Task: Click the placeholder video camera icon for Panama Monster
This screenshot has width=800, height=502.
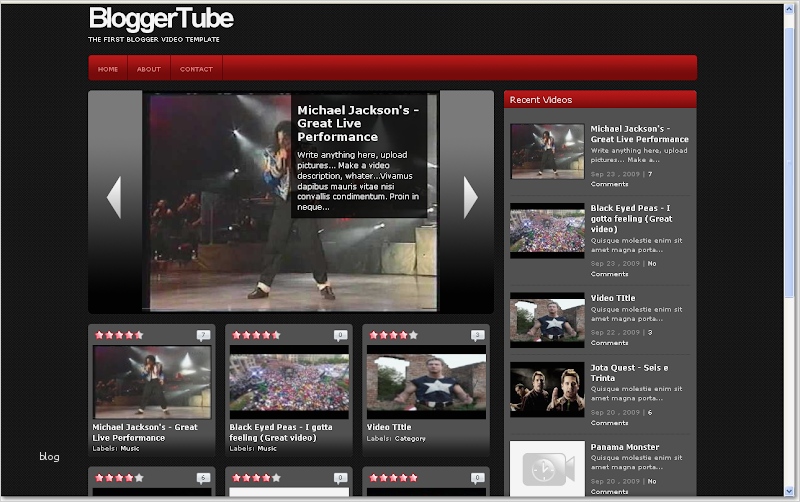Action: click(547, 468)
